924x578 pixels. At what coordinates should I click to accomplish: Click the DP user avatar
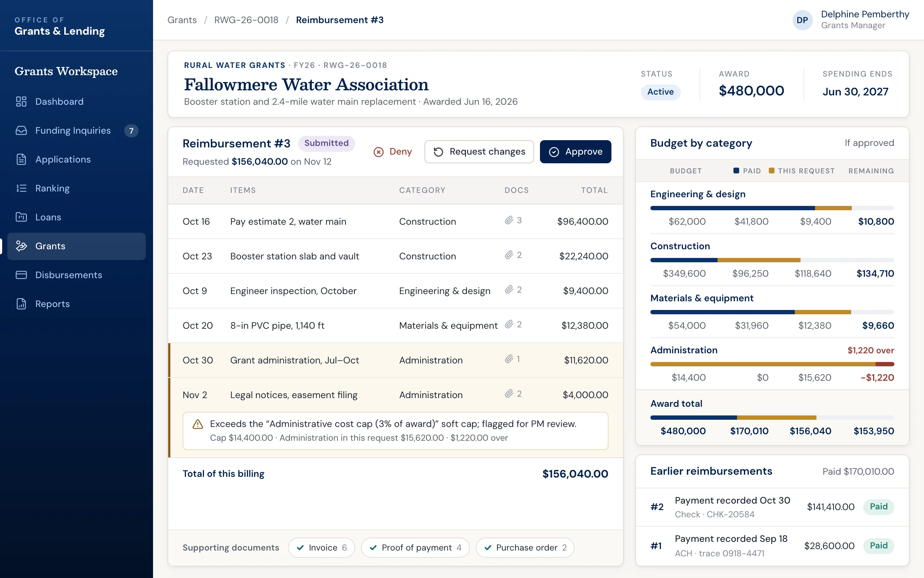(x=802, y=20)
